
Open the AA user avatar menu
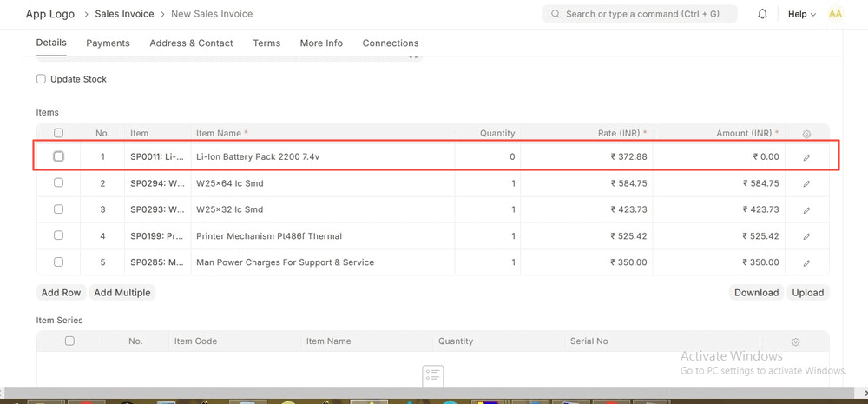[x=835, y=14]
